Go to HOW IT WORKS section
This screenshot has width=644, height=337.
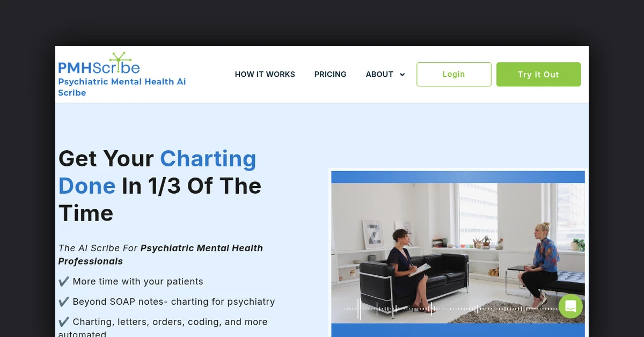pyautogui.click(x=265, y=75)
